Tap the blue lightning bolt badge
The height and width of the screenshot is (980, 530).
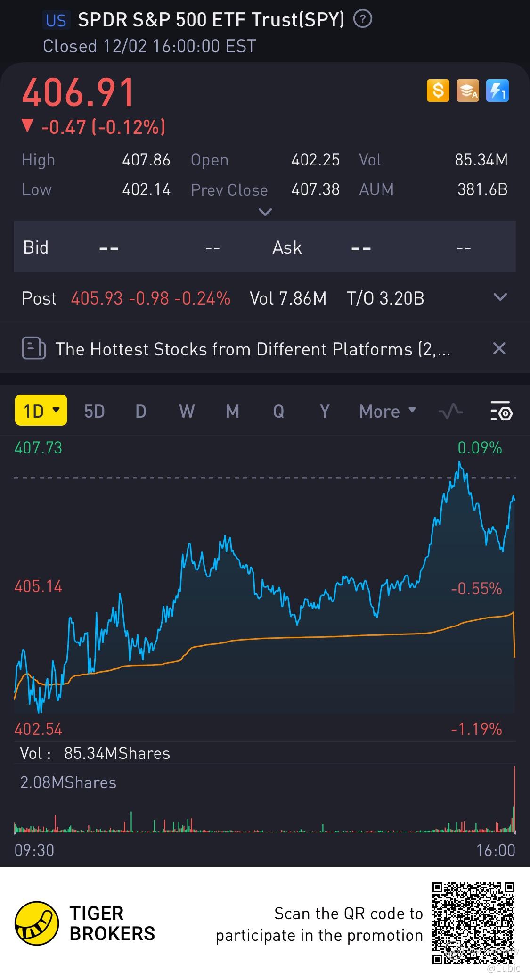[497, 91]
